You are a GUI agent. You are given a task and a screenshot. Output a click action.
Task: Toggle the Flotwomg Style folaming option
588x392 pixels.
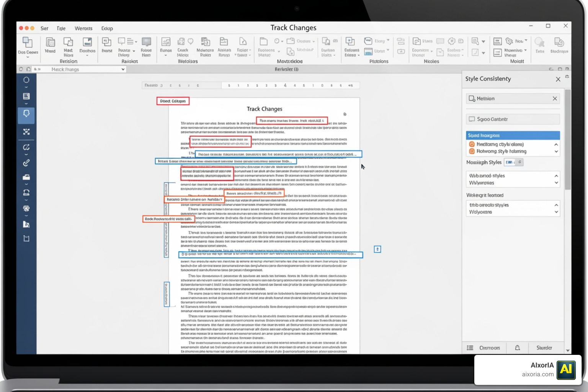coord(472,151)
